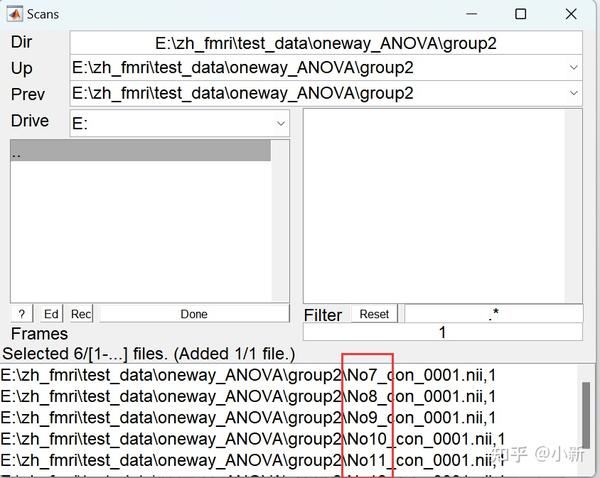
Task: Click the 'Selected 6/[1-...] files' status text
Action: [x=148, y=354]
